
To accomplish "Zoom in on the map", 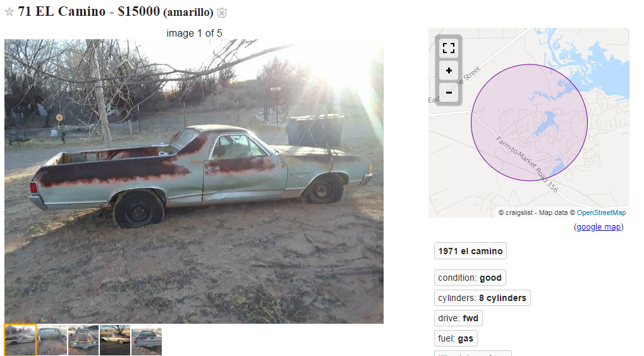I will point(449,71).
